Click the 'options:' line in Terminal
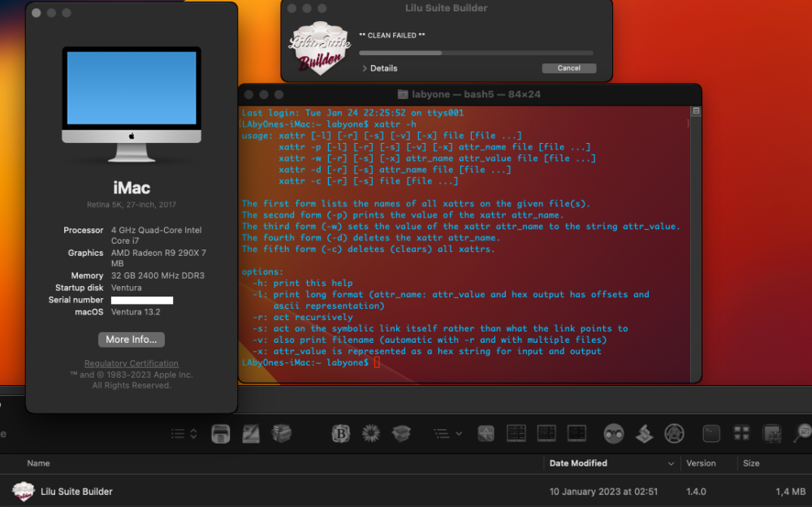The image size is (812, 507). click(262, 271)
